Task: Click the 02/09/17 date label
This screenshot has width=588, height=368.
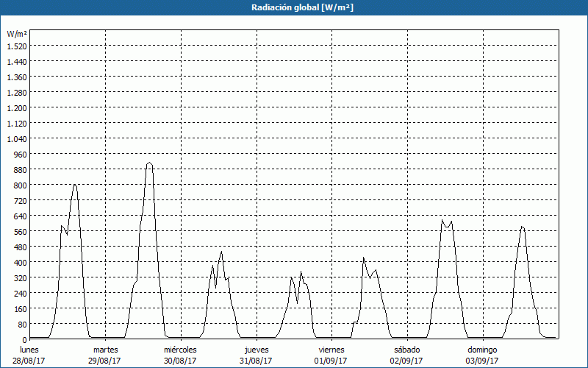Action: (x=406, y=361)
